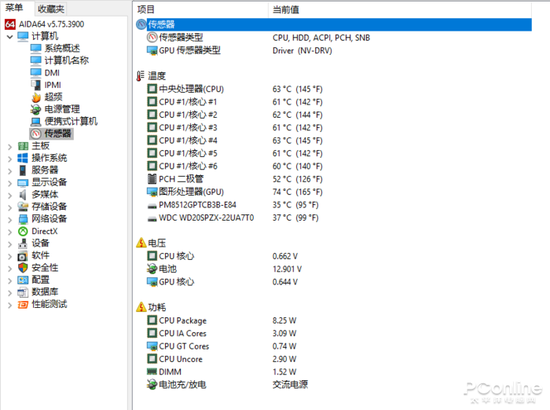Expand the 主板 tree node

tap(10, 147)
